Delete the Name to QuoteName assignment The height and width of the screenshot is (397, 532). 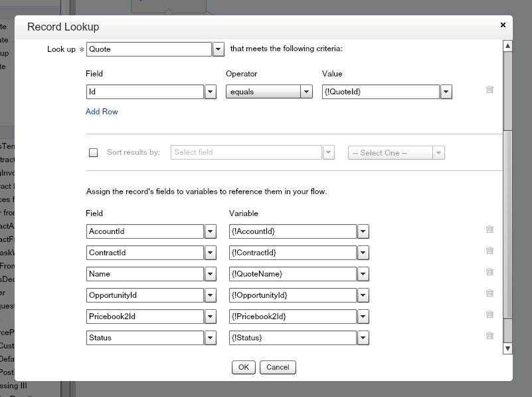(489, 272)
